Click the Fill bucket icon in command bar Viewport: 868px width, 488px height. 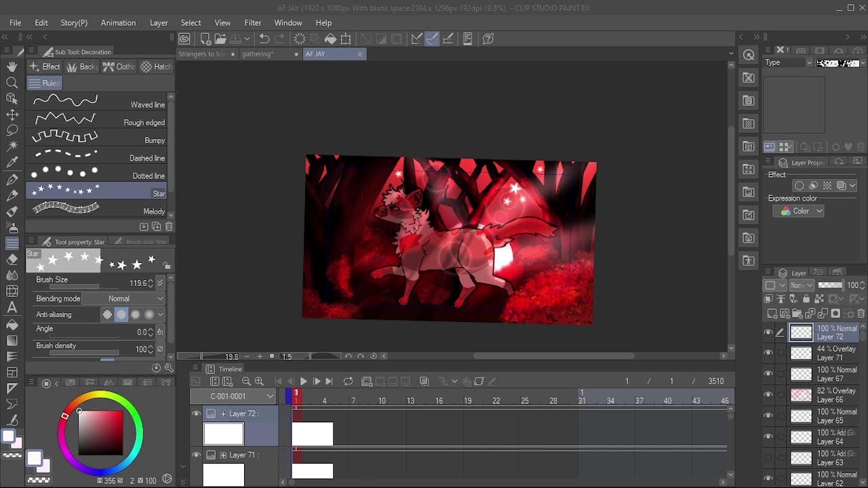pos(330,39)
